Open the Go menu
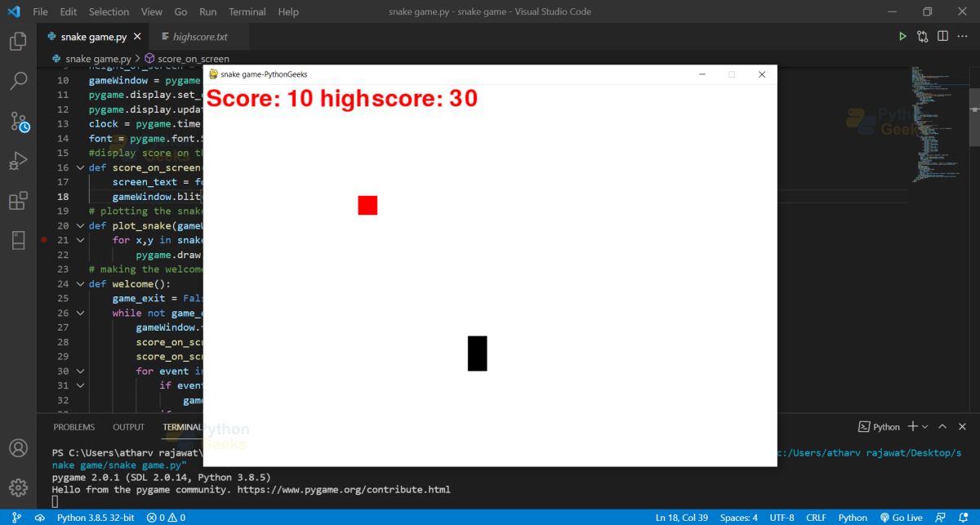 pos(180,11)
